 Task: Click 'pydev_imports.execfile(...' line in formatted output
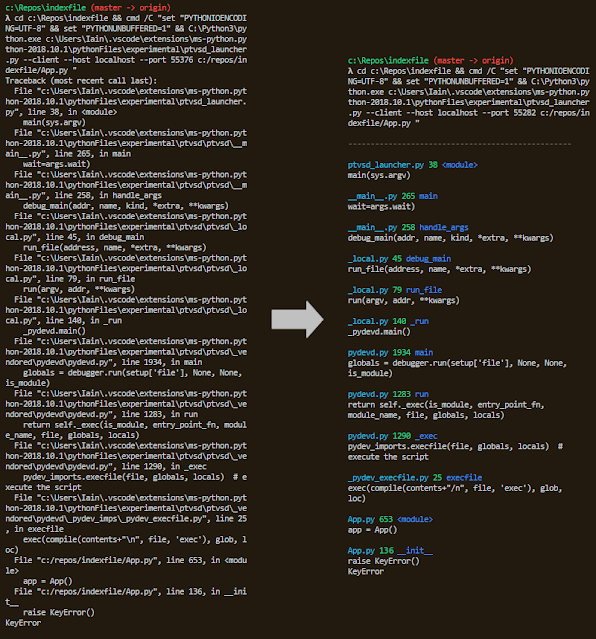[x=455, y=452]
